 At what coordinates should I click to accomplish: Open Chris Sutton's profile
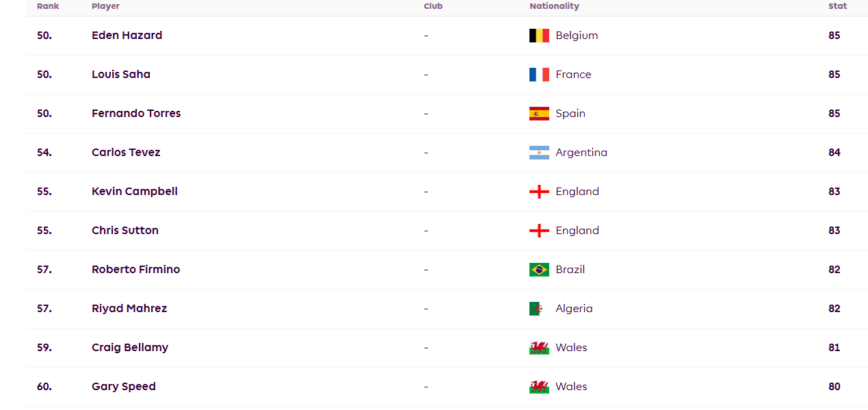click(125, 231)
